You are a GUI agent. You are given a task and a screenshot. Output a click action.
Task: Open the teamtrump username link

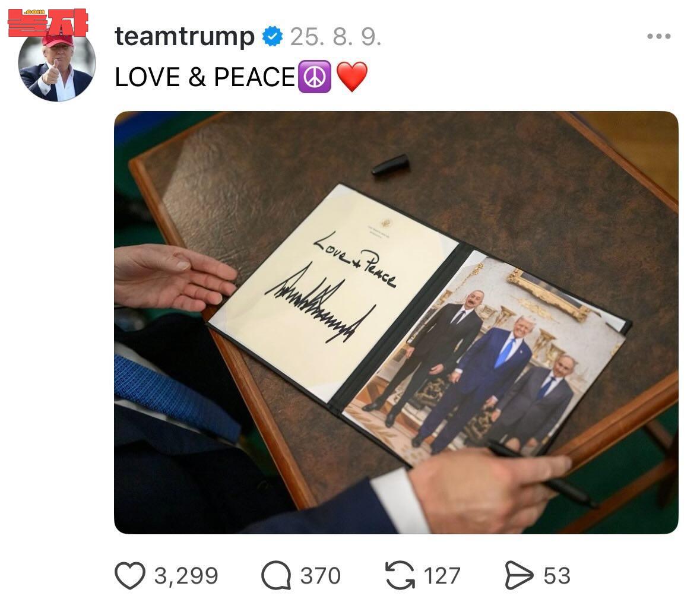185,37
